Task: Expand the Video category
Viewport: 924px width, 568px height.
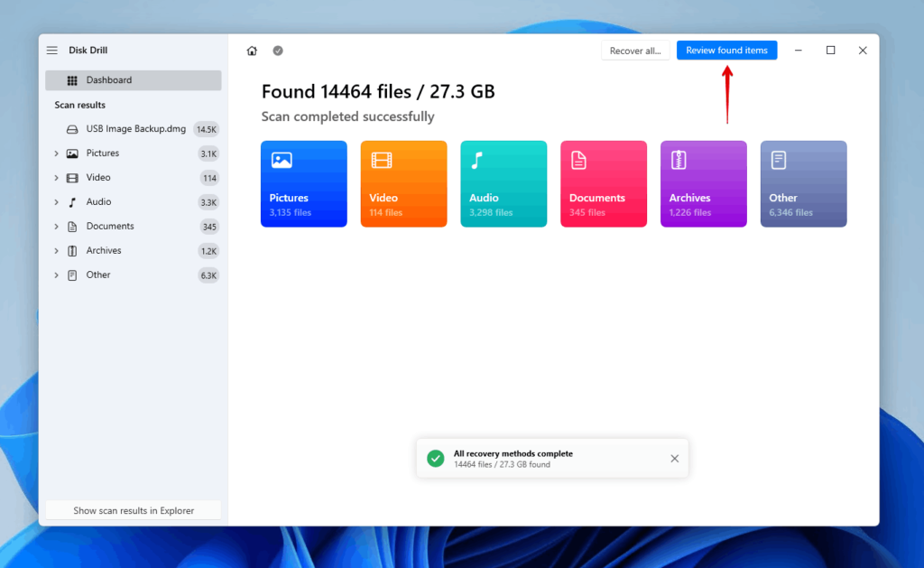Action: [x=56, y=177]
